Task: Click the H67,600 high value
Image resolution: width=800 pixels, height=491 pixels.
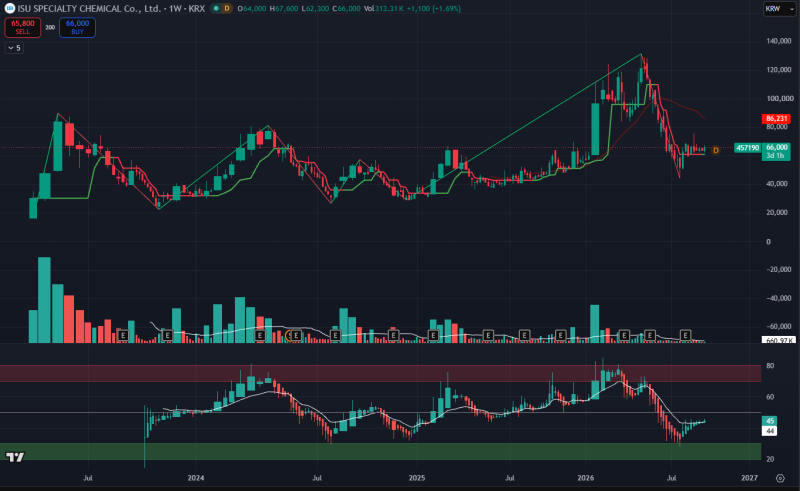Action: pyautogui.click(x=284, y=9)
